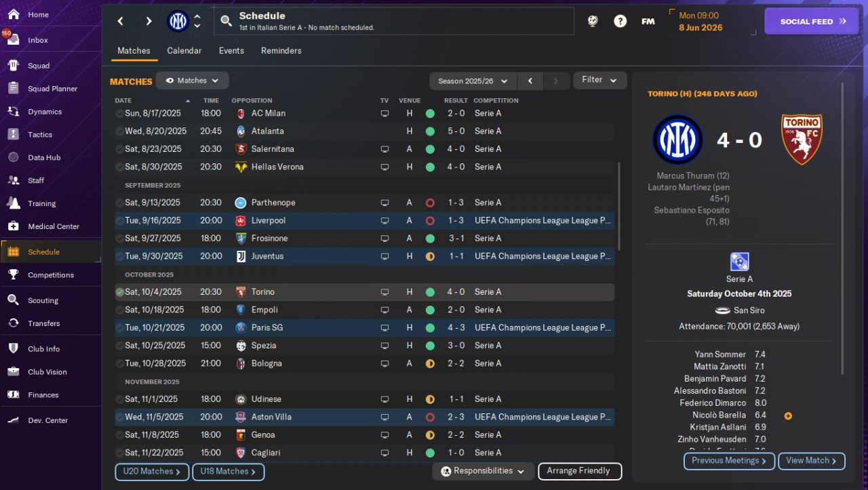The width and height of the screenshot is (868, 490).
Task: Open the Finances sidebar item
Action: coord(43,394)
